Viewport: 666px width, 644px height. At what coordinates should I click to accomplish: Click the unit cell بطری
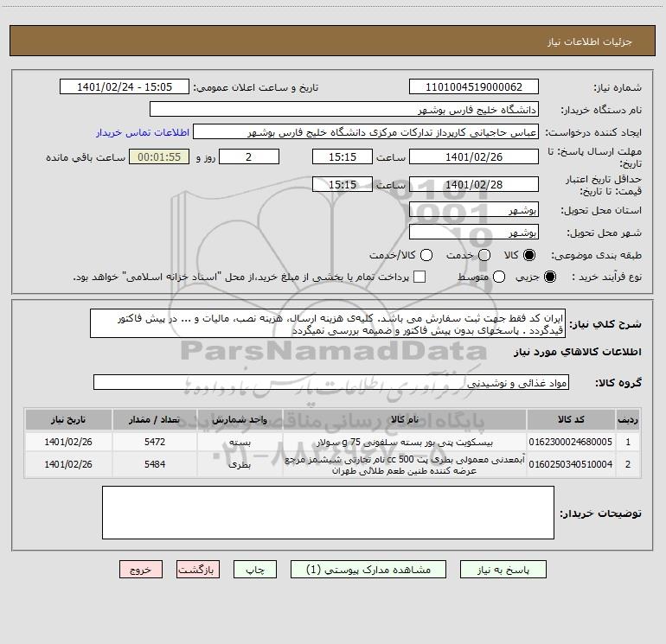[x=240, y=464]
